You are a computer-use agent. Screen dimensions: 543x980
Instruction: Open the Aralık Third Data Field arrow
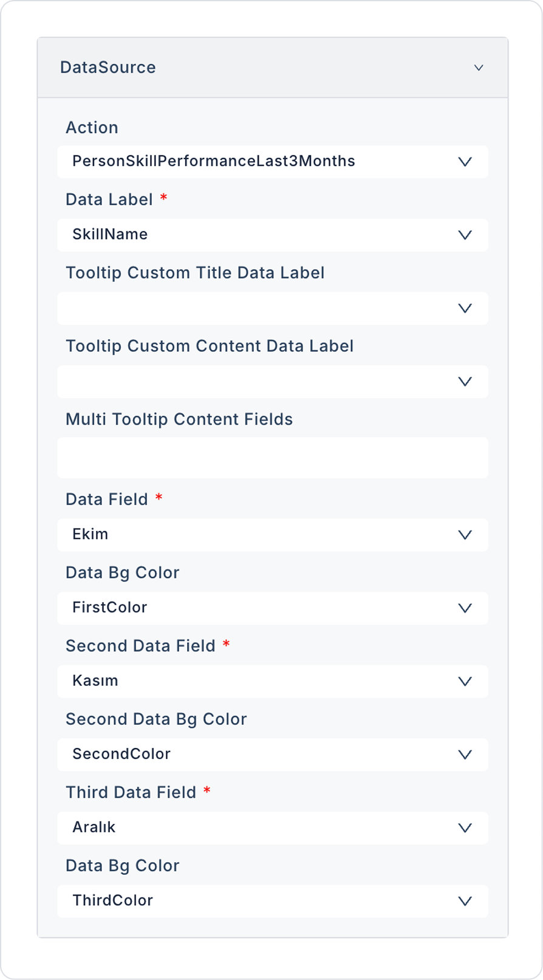465,828
